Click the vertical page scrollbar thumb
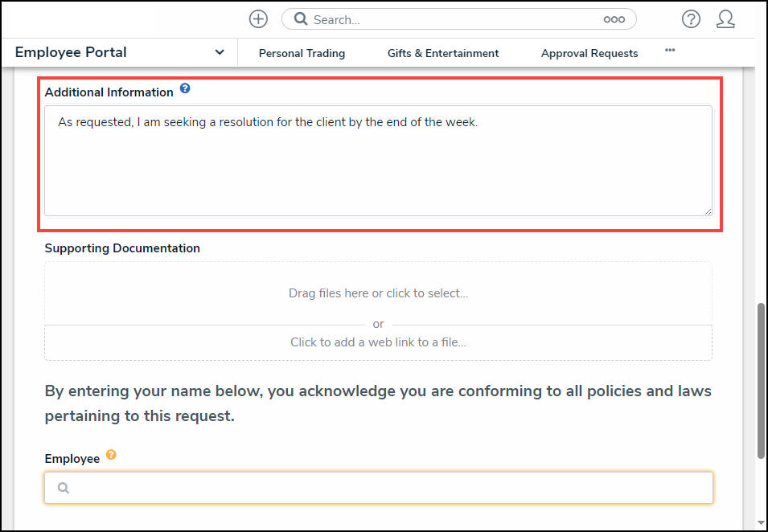 click(x=761, y=382)
